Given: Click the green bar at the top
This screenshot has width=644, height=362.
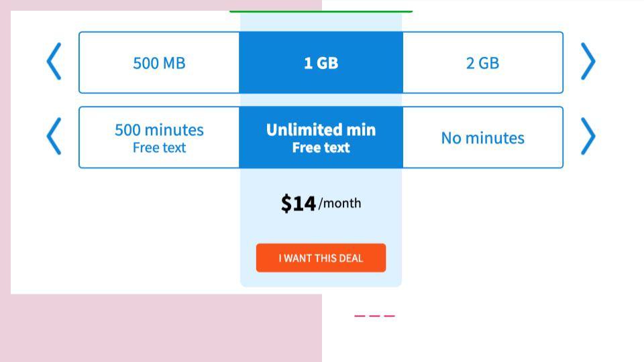Looking at the screenshot, I should tap(321, 11).
